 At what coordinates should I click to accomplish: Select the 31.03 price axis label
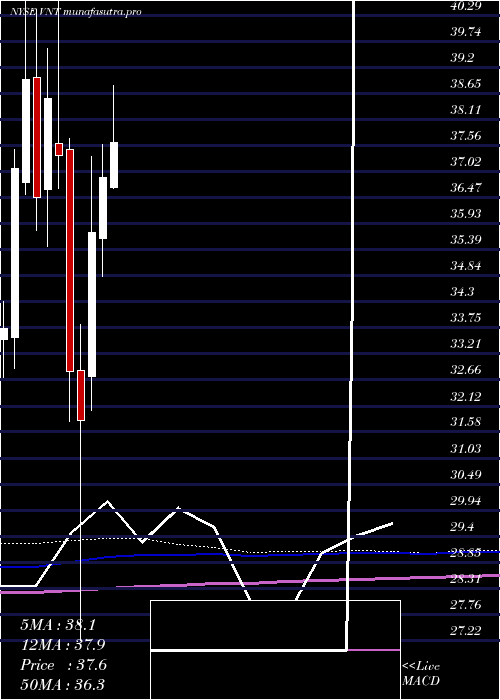(x=466, y=448)
